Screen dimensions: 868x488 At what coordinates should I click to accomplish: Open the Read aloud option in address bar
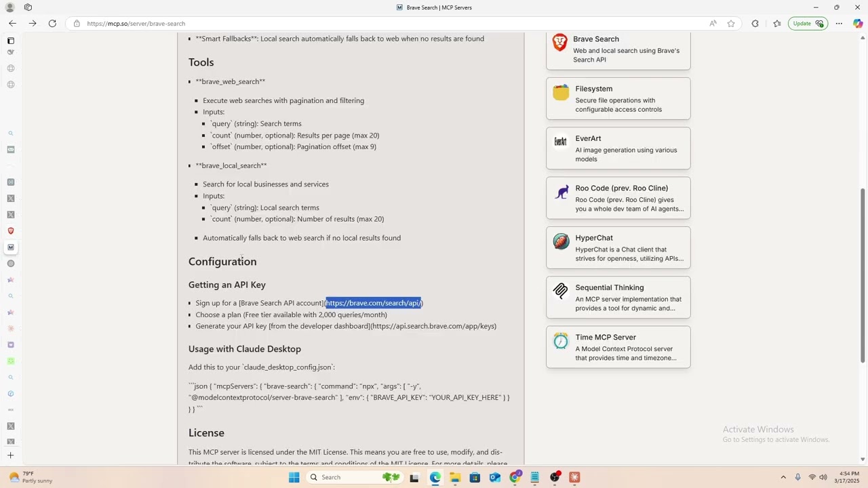713,23
